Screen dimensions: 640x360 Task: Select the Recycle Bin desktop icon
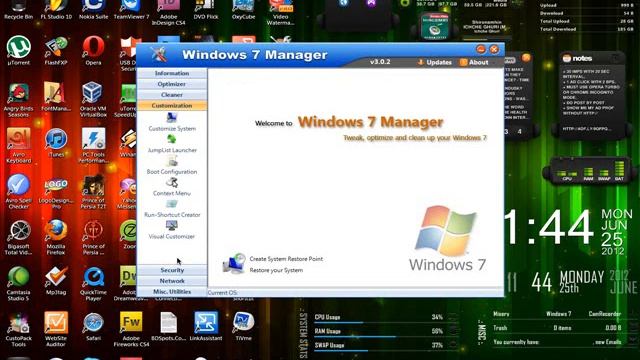tap(18, 10)
